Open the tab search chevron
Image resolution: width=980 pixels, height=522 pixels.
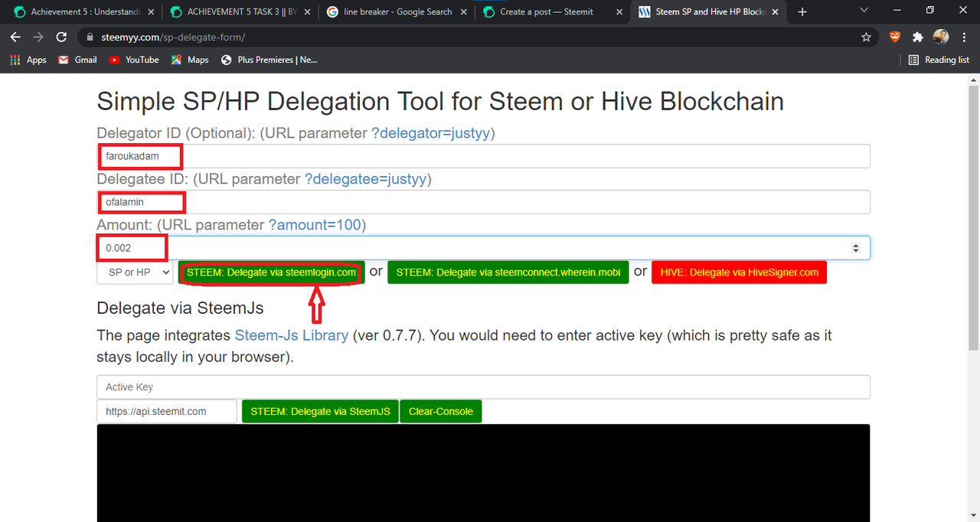pos(864,10)
